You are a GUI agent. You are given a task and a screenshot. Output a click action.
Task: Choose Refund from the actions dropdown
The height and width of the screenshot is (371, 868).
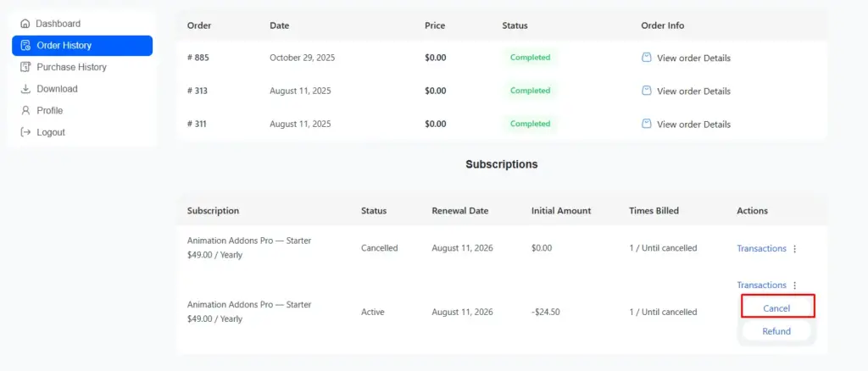(776, 331)
